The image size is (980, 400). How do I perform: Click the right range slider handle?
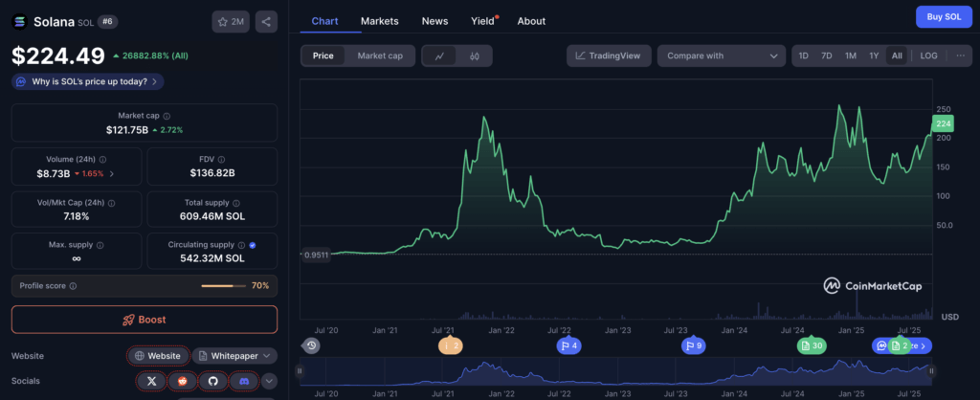(x=931, y=371)
